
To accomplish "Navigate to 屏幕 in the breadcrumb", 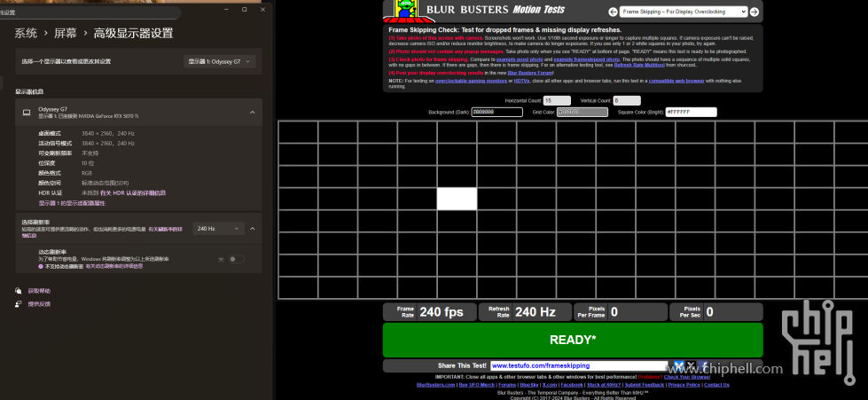I will coord(66,33).
